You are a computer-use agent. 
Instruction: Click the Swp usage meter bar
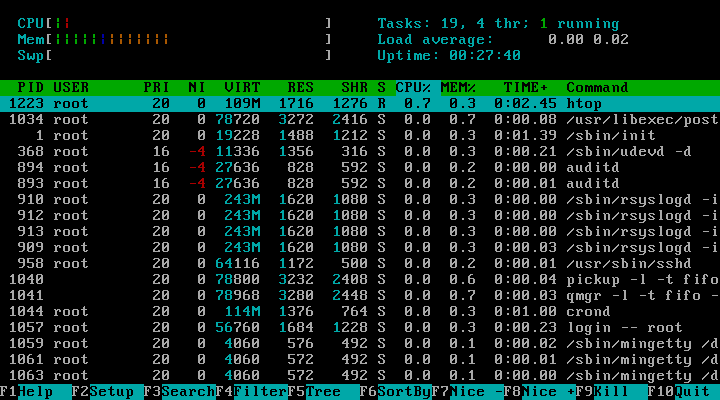pyautogui.click(x=174, y=55)
